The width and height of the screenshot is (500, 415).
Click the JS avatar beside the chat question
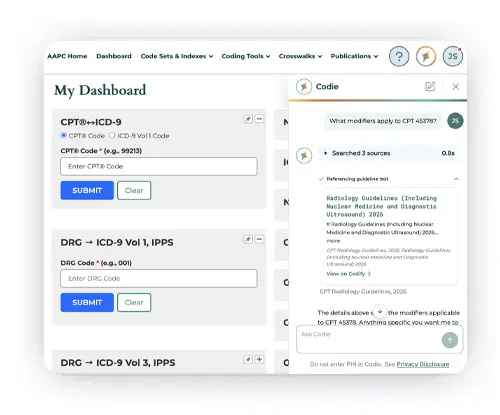click(x=455, y=121)
